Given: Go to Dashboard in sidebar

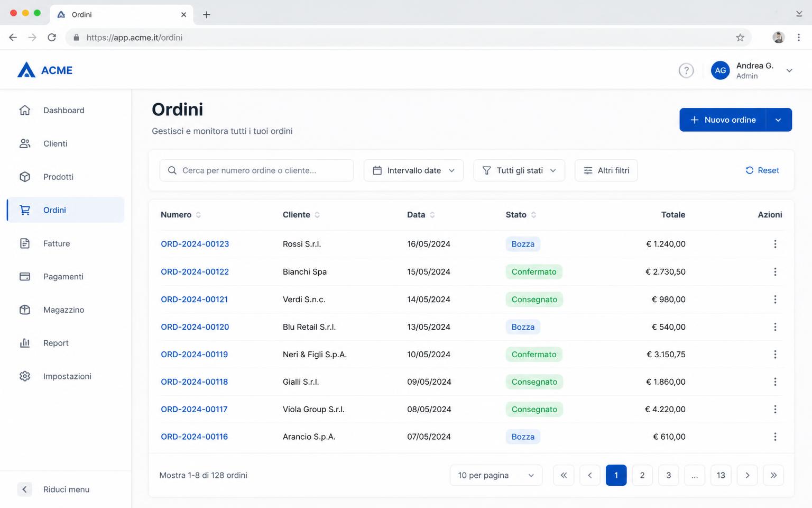Looking at the screenshot, I should coord(66,110).
